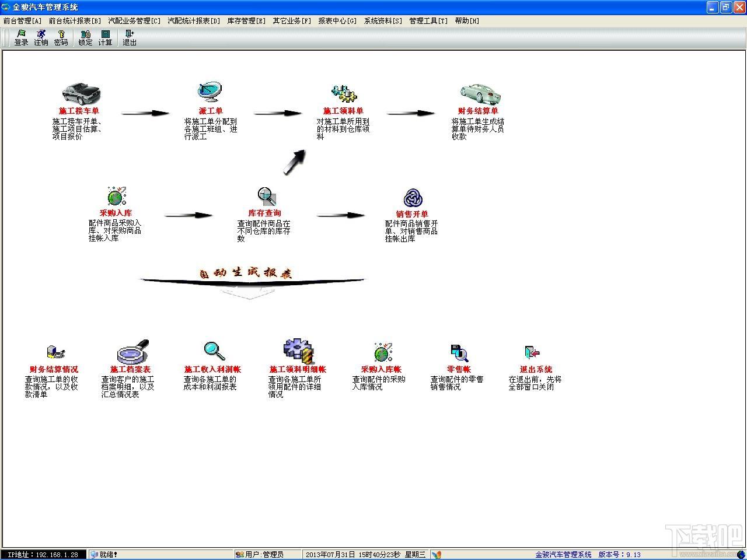Click the 登录 login toolbar icon
This screenshot has width=747, height=560.
(22, 38)
